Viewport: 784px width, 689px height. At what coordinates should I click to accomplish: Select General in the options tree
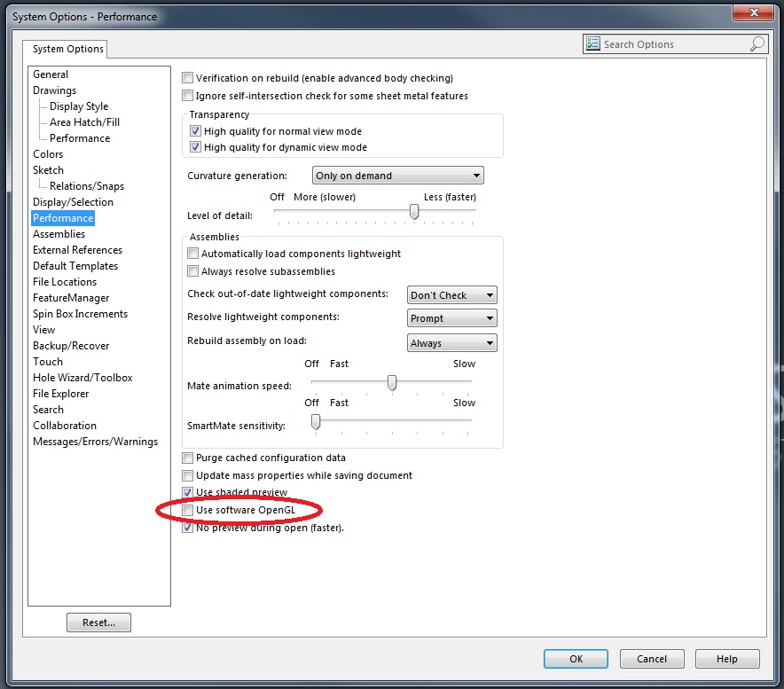pyautogui.click(x=51, y=74)
